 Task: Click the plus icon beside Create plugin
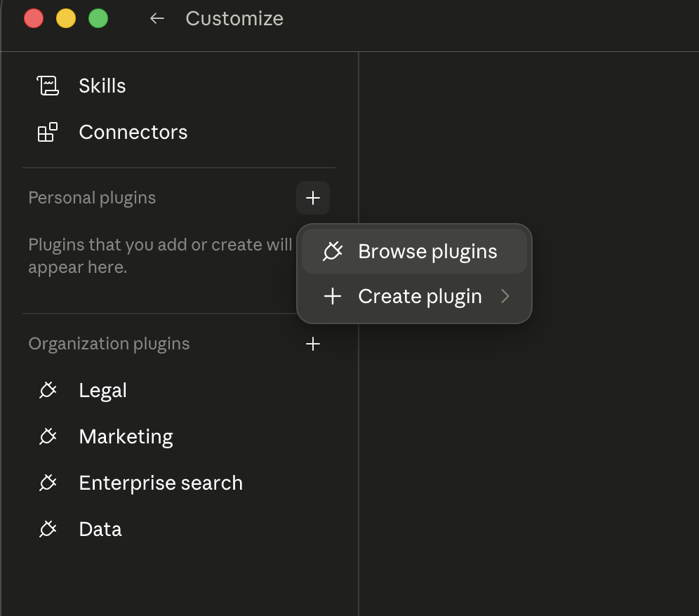(x=333, y=296)
